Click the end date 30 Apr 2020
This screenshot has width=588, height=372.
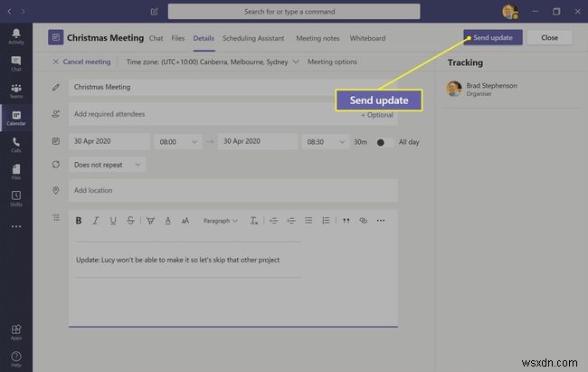(258, 141)
